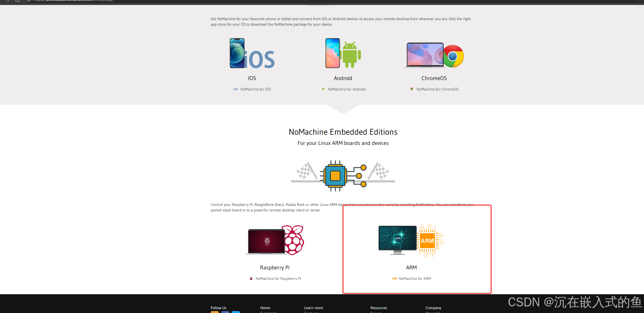The image size is (644, 313).
Task: Click the Learn more heading in the footer
Action: 313,308
